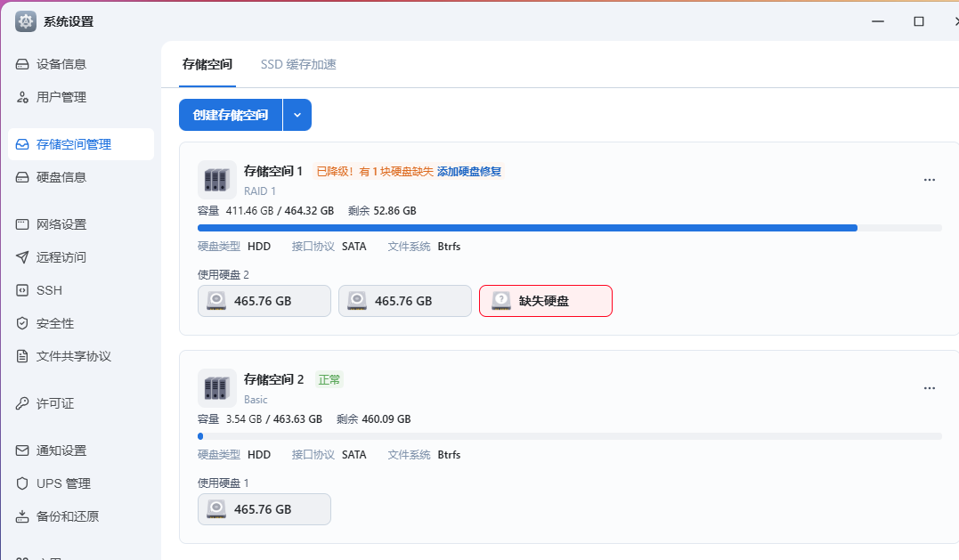Open more options for 存储空间 2
The image size is (959, 560).
click(x=930, y=388)
